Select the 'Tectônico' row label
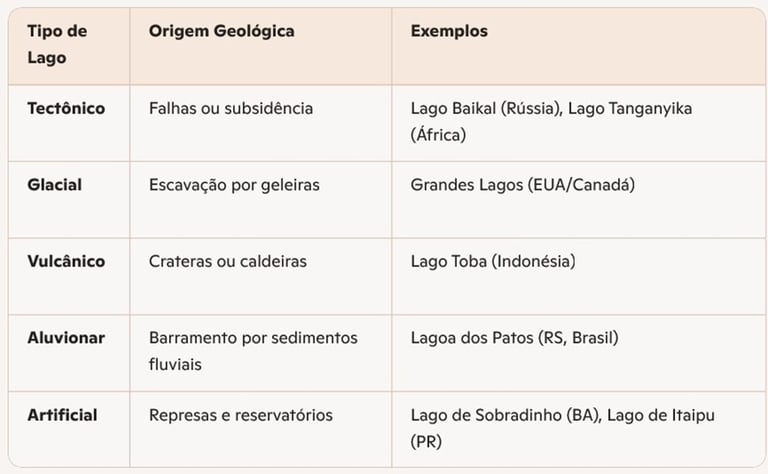The height and width of the screenshot is (474, 768). click(66, 108)
